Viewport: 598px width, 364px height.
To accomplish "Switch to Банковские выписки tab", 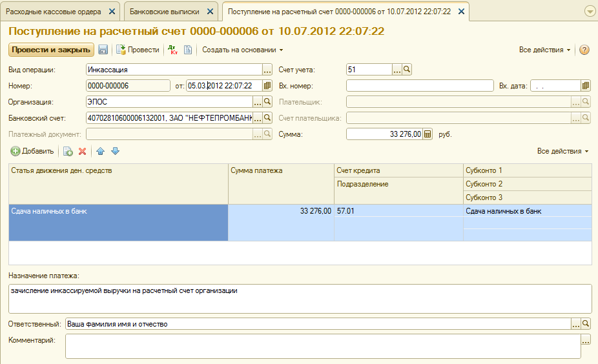I will 165,12.
